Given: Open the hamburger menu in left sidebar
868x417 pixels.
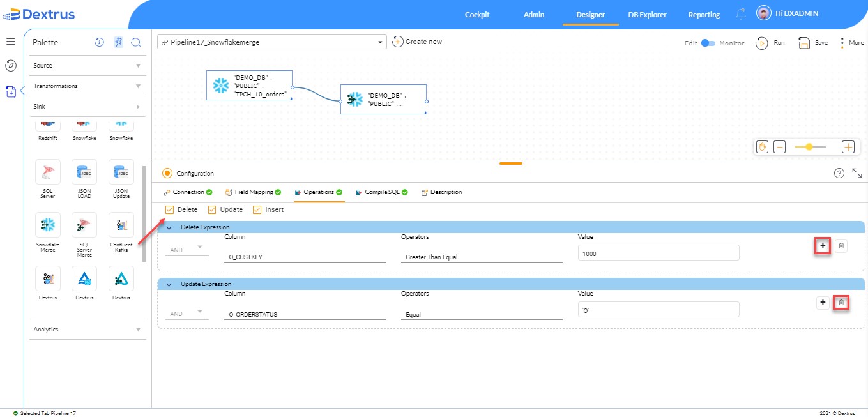Looking at the screenshot, I should coord(11,42).
